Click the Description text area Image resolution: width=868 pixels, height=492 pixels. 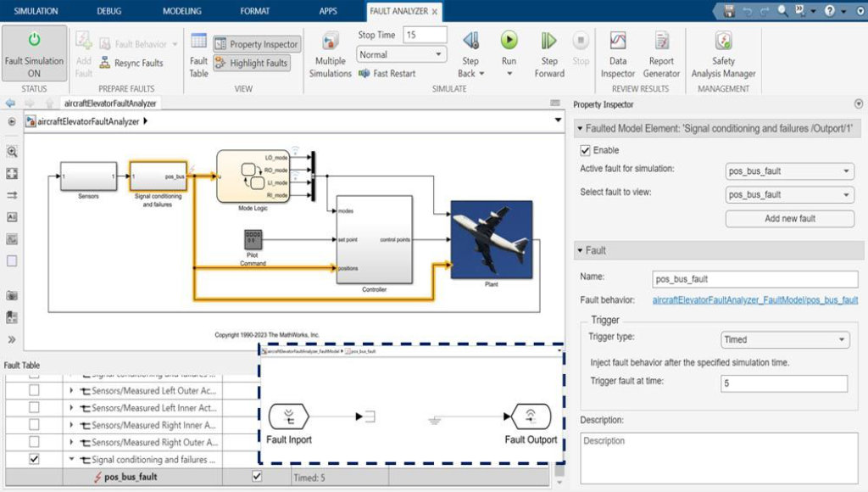coord(719,458)
